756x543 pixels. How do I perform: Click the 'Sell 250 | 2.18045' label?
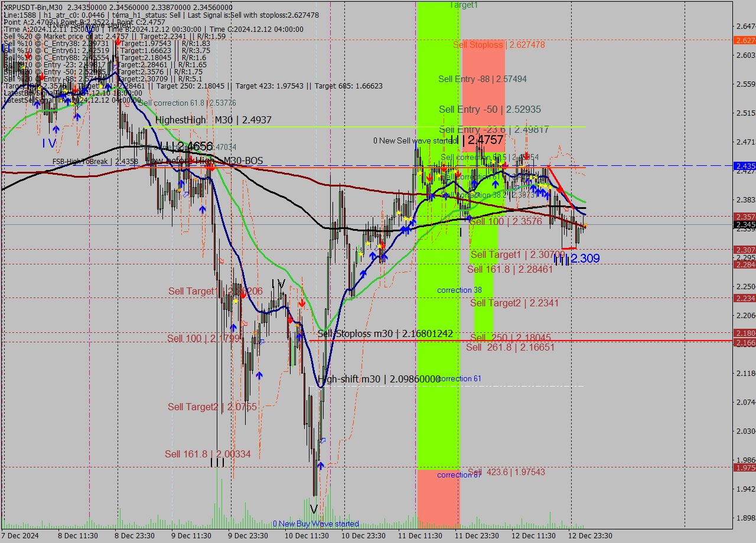click(510, 338)
